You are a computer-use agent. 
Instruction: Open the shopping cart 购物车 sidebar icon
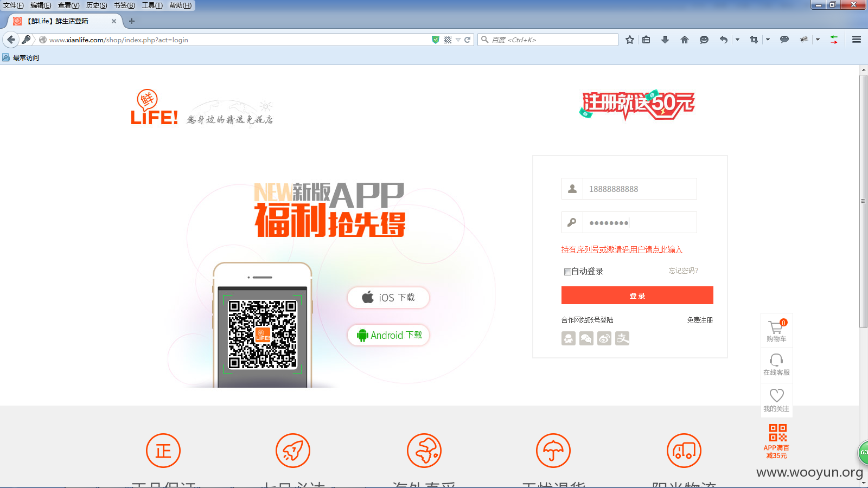pos(777,330)
